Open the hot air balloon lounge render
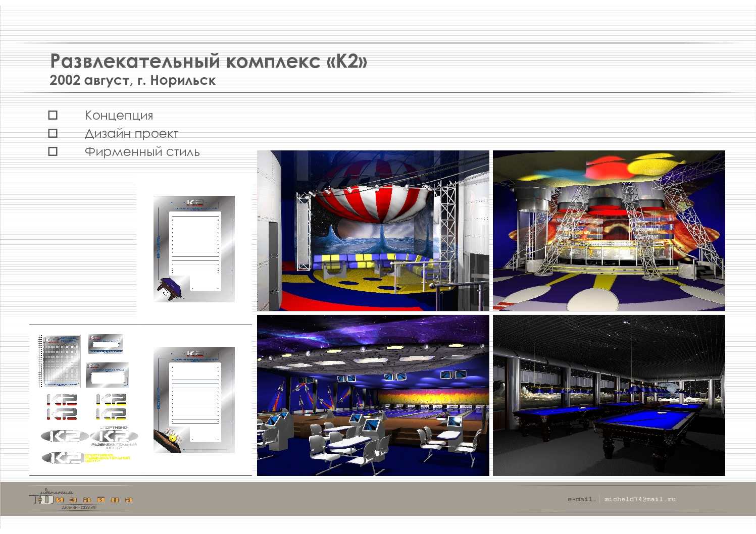The height and width of the screenshot is (534, 756). coord(373,231)
